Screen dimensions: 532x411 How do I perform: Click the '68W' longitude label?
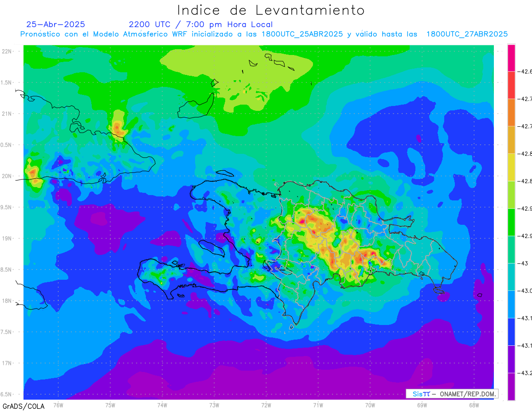pos(474,404)
